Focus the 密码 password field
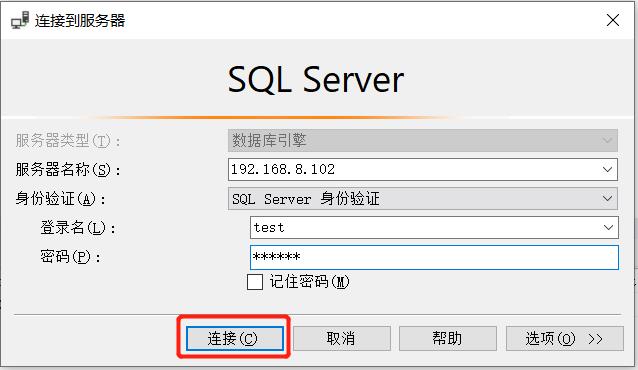638x370 pixels. [434, 257]
